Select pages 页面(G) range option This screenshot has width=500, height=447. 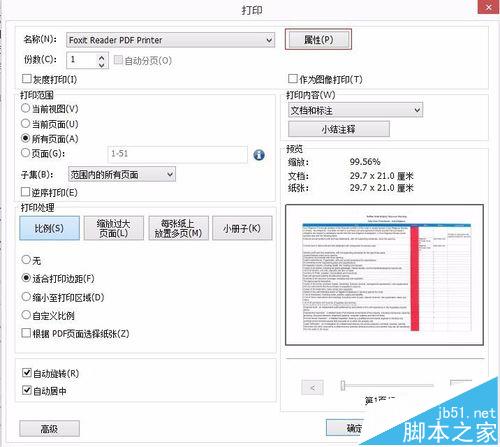point(26,153)
